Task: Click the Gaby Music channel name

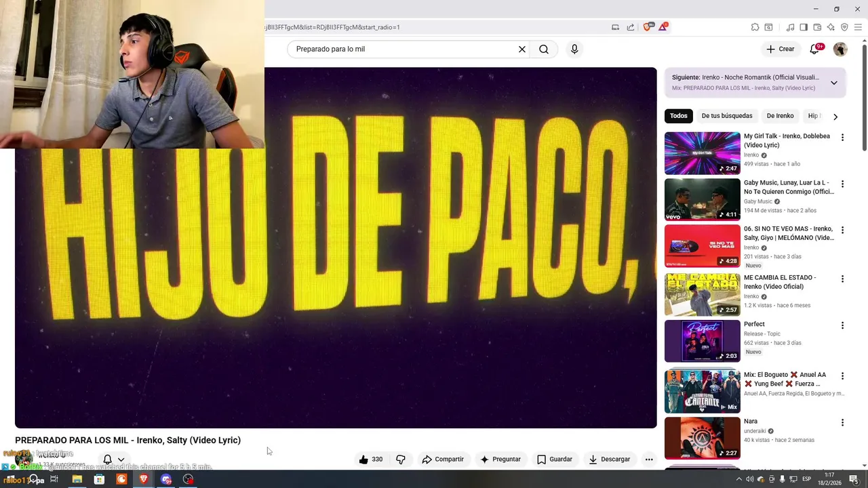Action: point(758,201)
